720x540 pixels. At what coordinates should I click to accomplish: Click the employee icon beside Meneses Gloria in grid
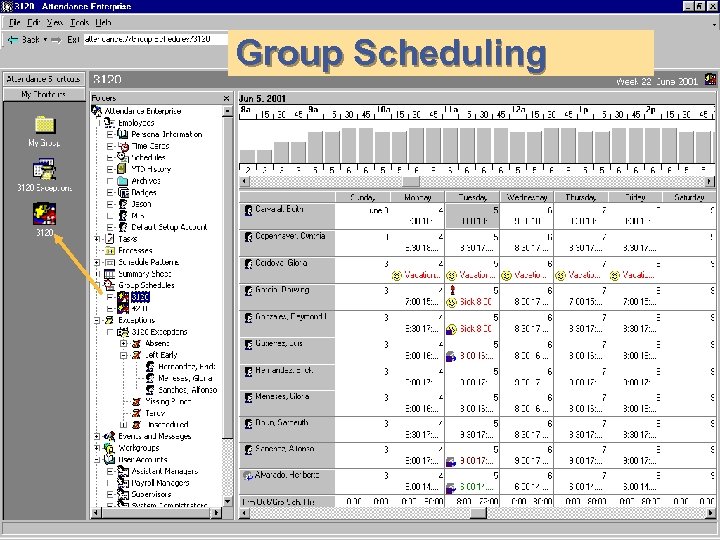[248, 398]
